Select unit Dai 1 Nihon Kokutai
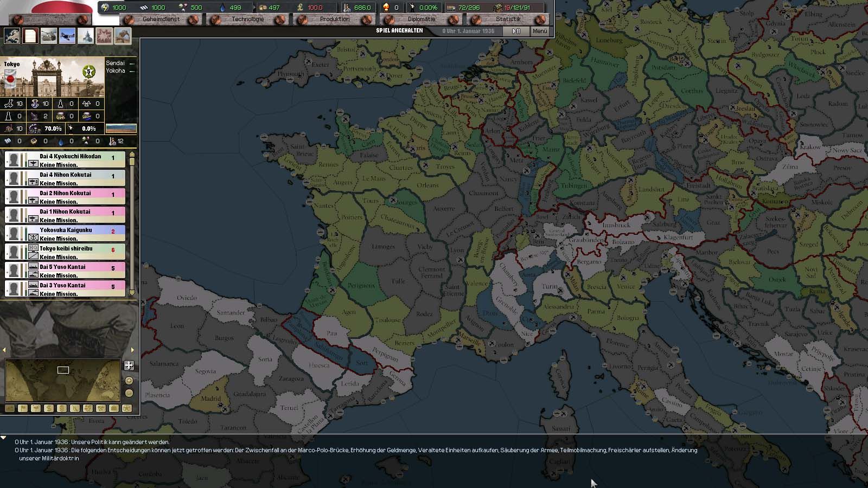Image resolution: width=868 pixels, height=488 pixels. click(x=65, y=215)
